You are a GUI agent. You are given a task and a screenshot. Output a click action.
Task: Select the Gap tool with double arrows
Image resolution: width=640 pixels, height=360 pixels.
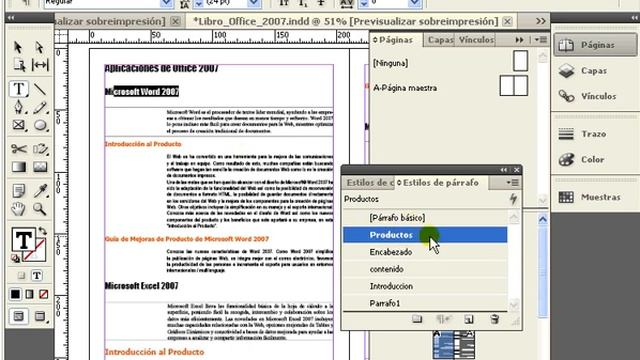(x=40, y=65)
